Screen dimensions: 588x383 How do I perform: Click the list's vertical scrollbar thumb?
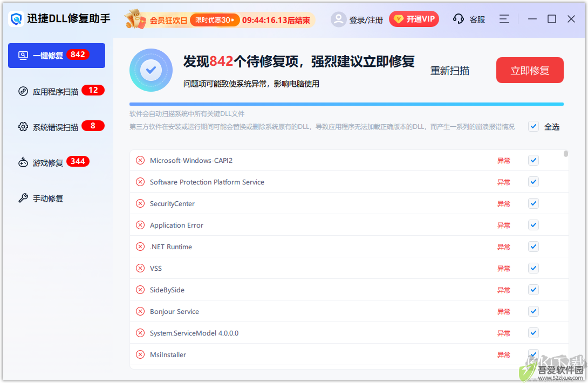565,154
